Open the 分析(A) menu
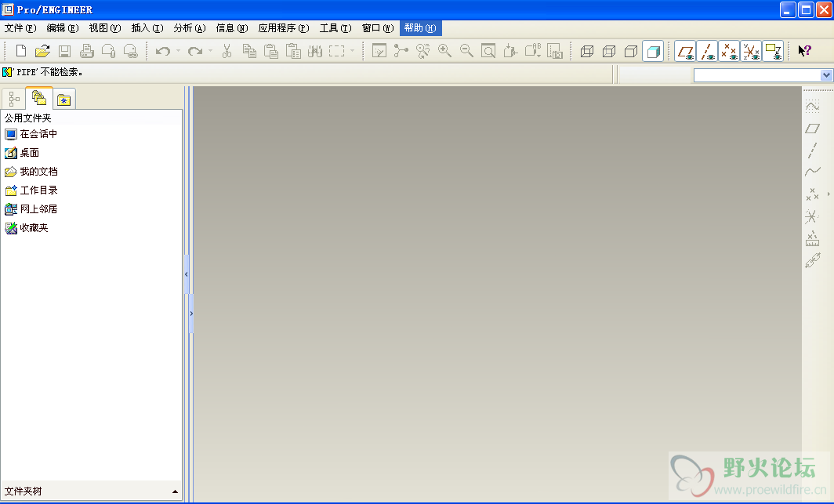Viewport: 834px width, 504px height. [190, 28]
